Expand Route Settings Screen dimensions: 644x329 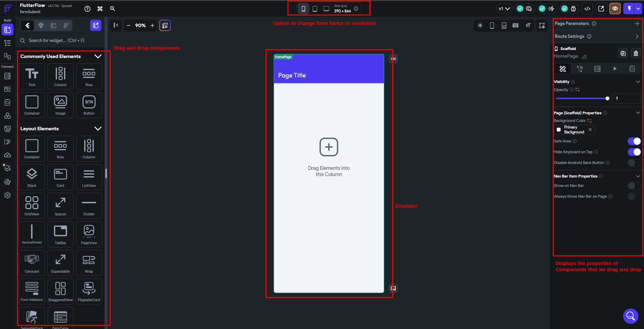pos(637,36)
